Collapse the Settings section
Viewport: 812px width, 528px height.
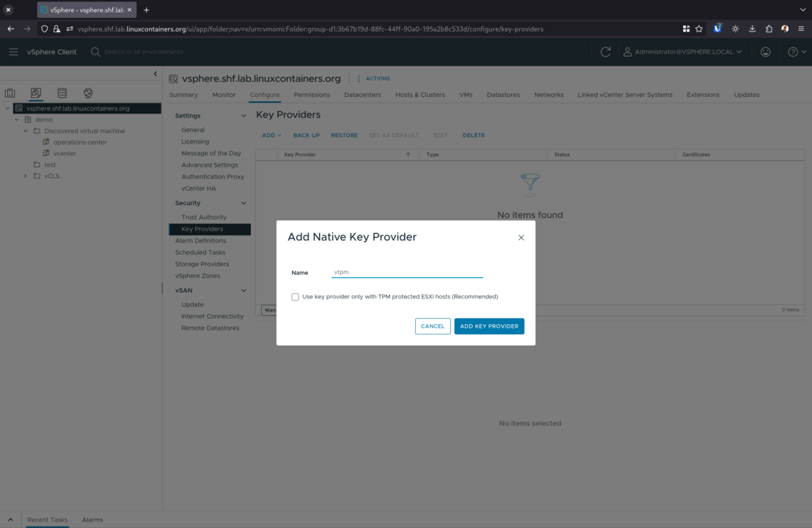tap(244, 116)
